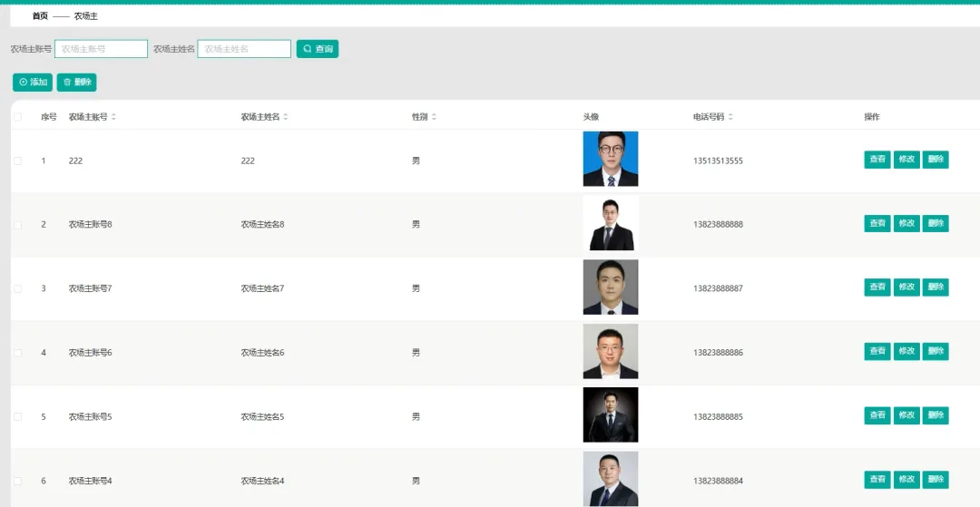Toggle the select-all checkbox in table header
This screenshot has height=507, width=980.
[17, 117]
